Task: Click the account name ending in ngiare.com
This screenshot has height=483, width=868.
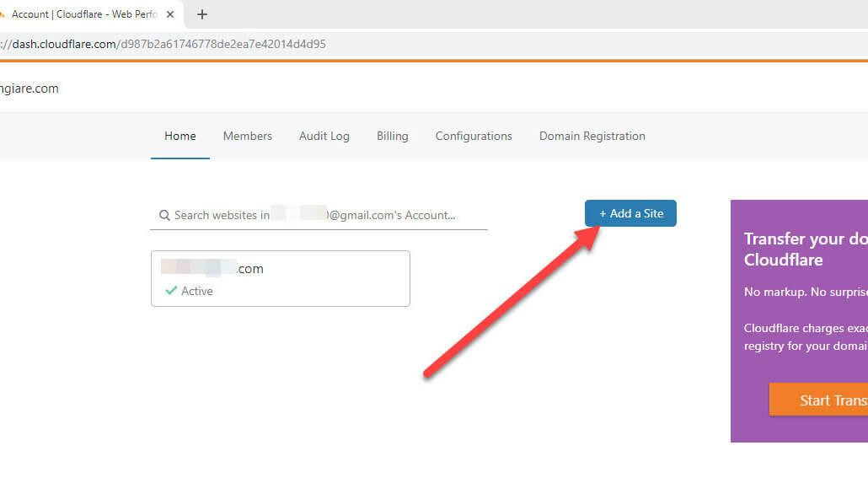Action: pyautogui.click(x=29, y=89)
